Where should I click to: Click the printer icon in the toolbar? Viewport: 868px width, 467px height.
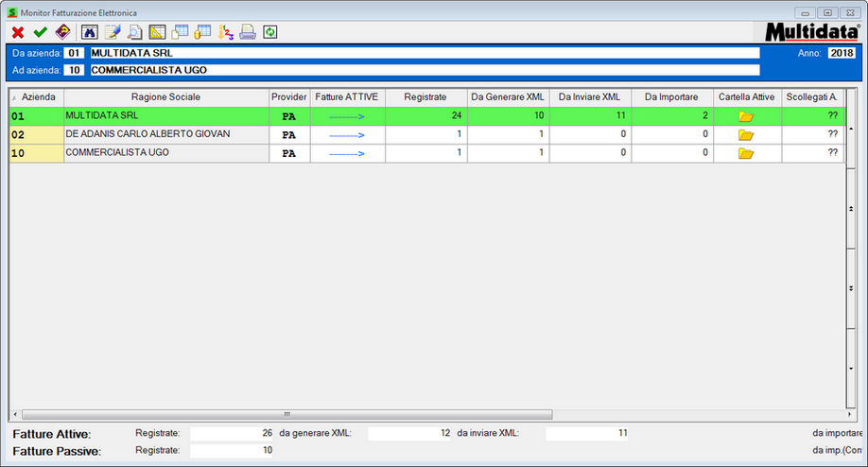(248, 32)
